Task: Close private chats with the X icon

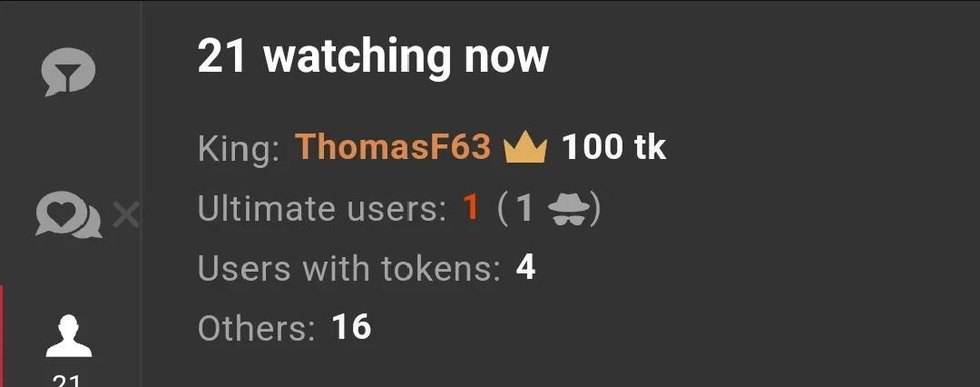Action: click(126, 216)
